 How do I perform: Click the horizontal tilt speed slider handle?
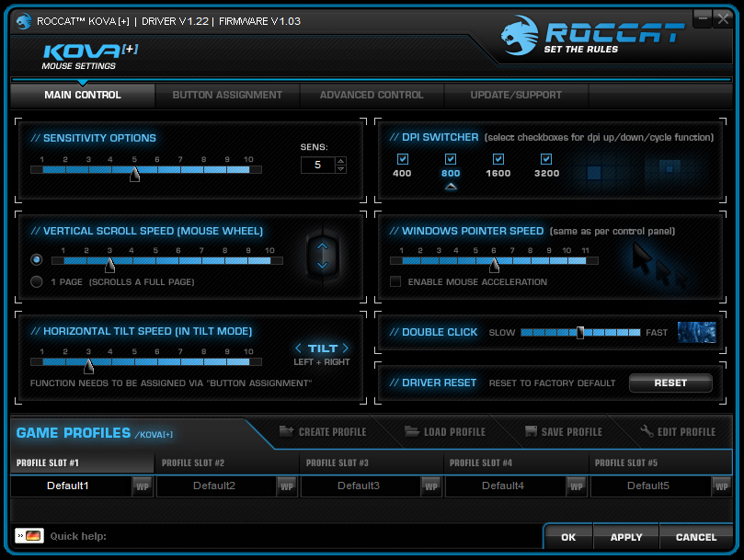[x=88, y=366]
